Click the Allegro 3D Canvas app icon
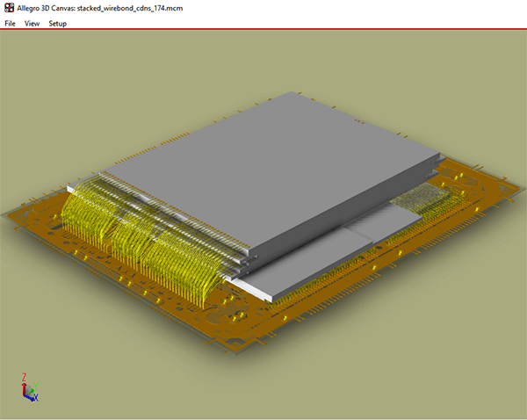This screenshot has height=420, width=527. 9,8
